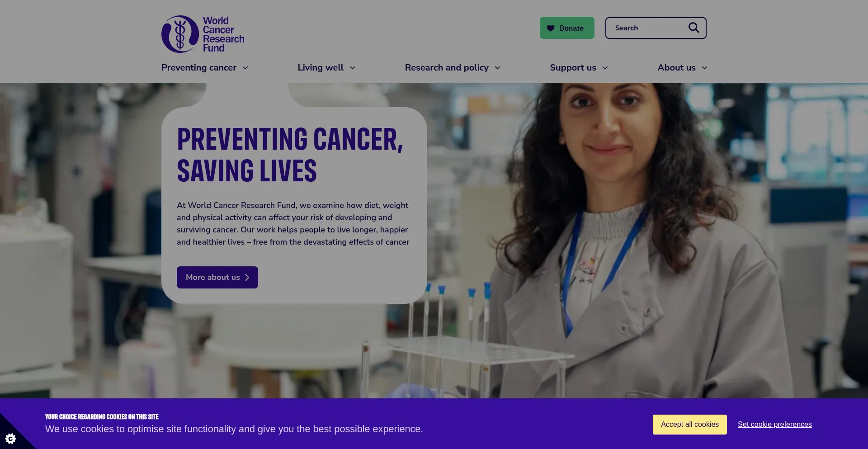Screen dimensions: 868x449
Task: Click the More about us button
Action: [x=217, y=277]
